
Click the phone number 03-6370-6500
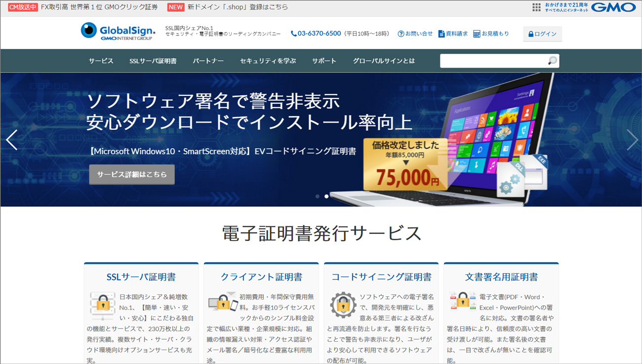coord(319,34)
